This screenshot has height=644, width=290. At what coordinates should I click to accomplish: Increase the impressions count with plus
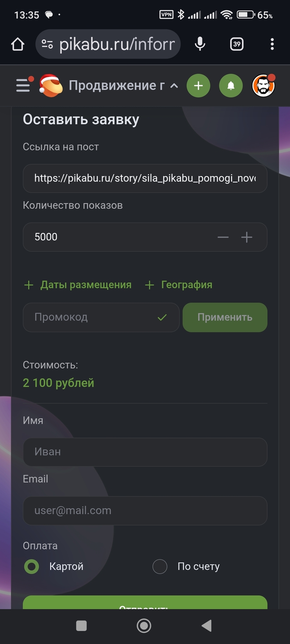tap(247, 237)
